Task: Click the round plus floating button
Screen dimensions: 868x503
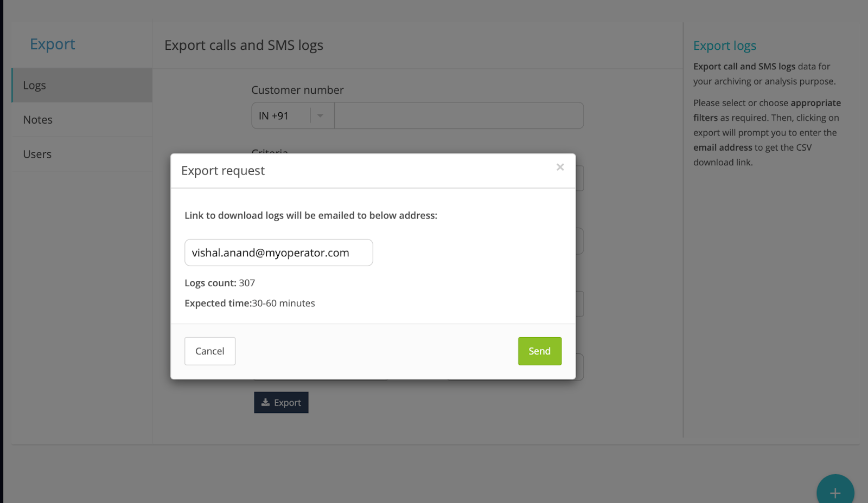Action: 835,492
